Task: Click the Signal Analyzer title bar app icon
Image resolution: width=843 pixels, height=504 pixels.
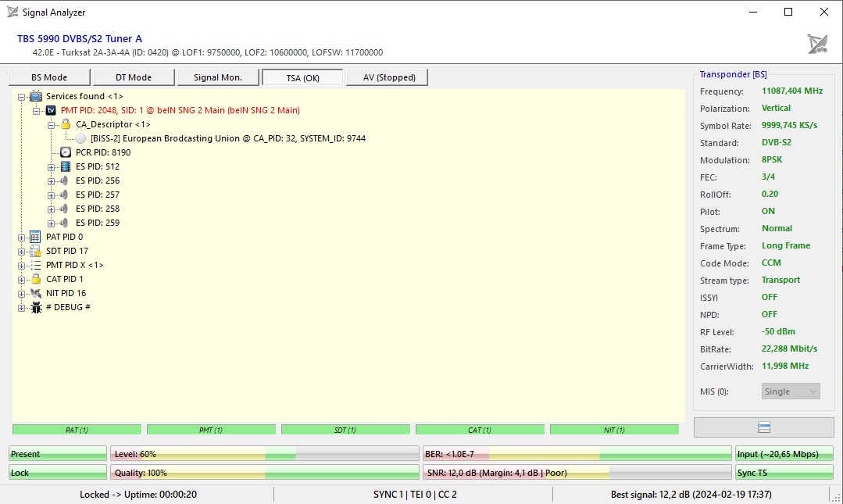Action: pos(13,12)
